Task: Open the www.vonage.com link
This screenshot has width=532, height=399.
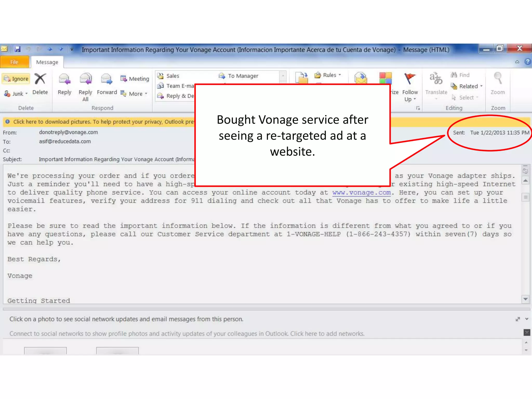Action: tap(361, 192)
